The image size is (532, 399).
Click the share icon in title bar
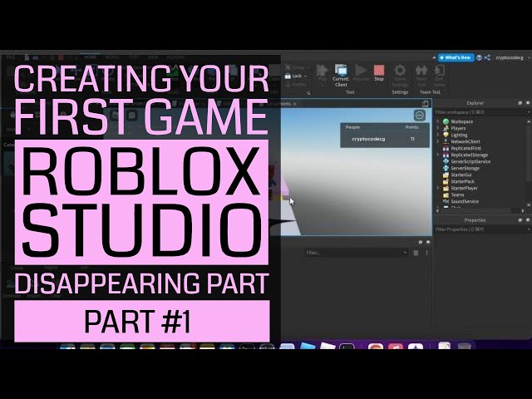(487, 57)
